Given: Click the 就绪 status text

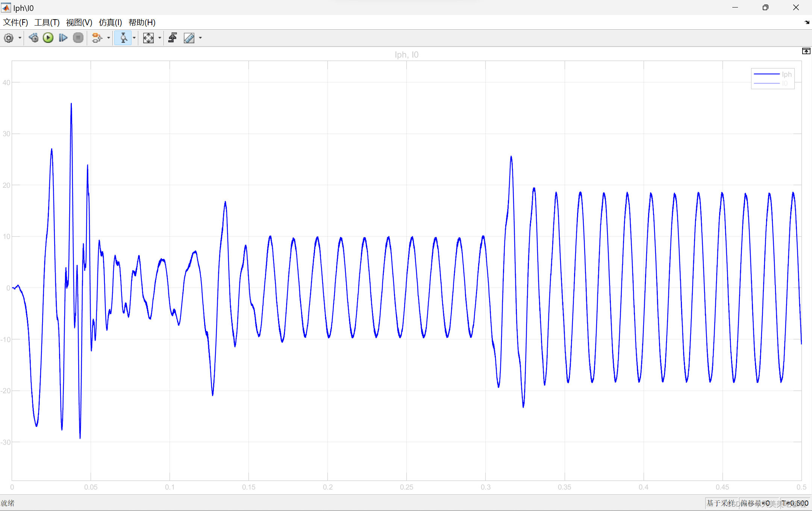Looking at the screenshot, I should [8, 503].
